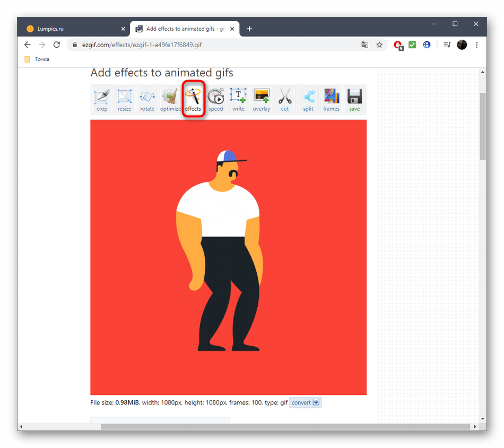The height and width of the screenshot is (448, 504).
Task: Select the cut tool
Action: tap(285, 100)
